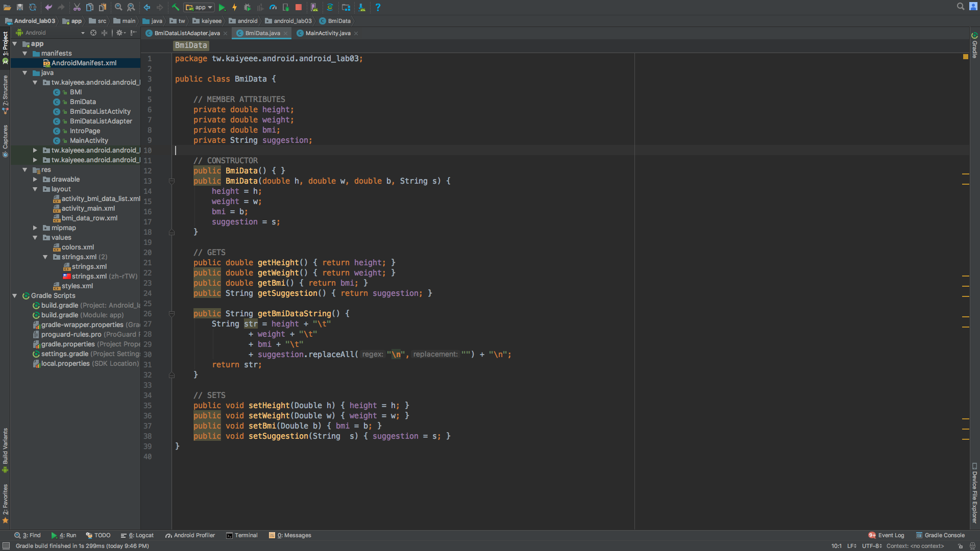Open the Project Structure icon
This screenshot has height=551, width=980.
click(346, 7)
